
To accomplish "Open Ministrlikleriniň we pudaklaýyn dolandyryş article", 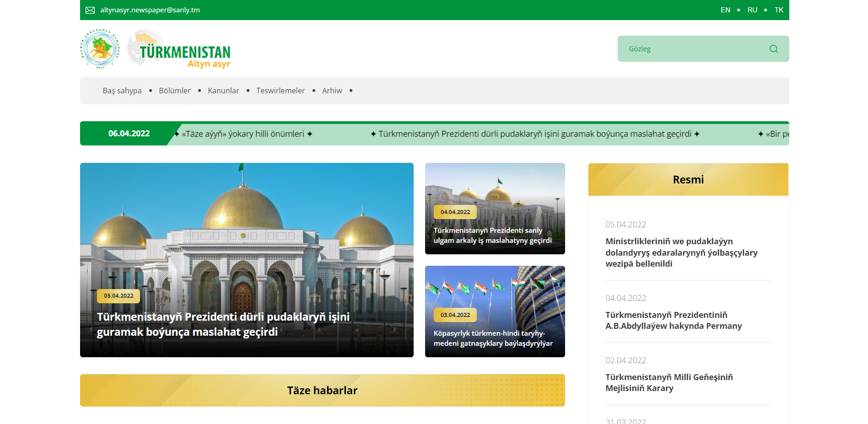I will coord(681,252).
